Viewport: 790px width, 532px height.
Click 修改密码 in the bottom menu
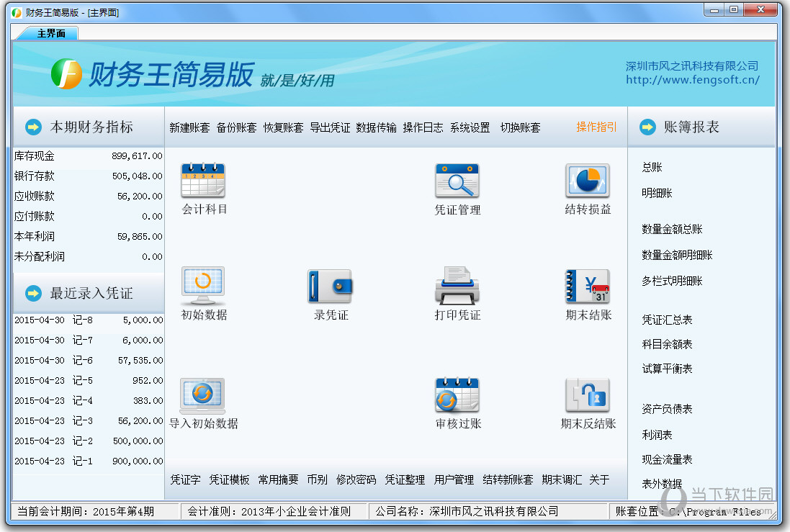pyautogui.click(x=356, y=479)
